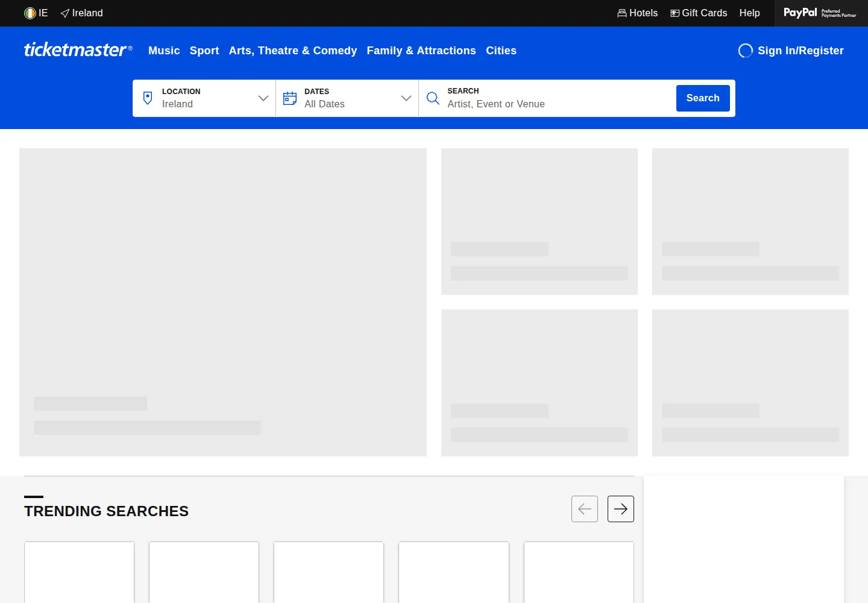Show previous trending searches with left arrow

tap(585, 509)
